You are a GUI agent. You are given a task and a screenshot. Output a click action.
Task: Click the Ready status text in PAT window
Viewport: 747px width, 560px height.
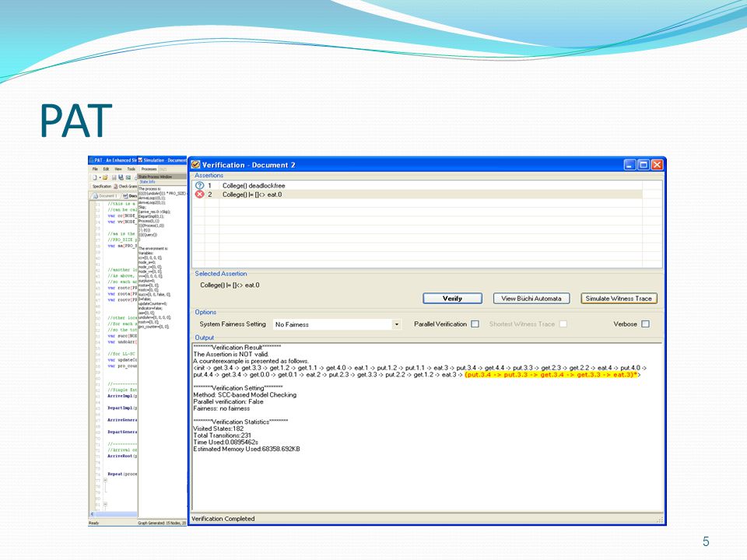(x=94, y=523)
